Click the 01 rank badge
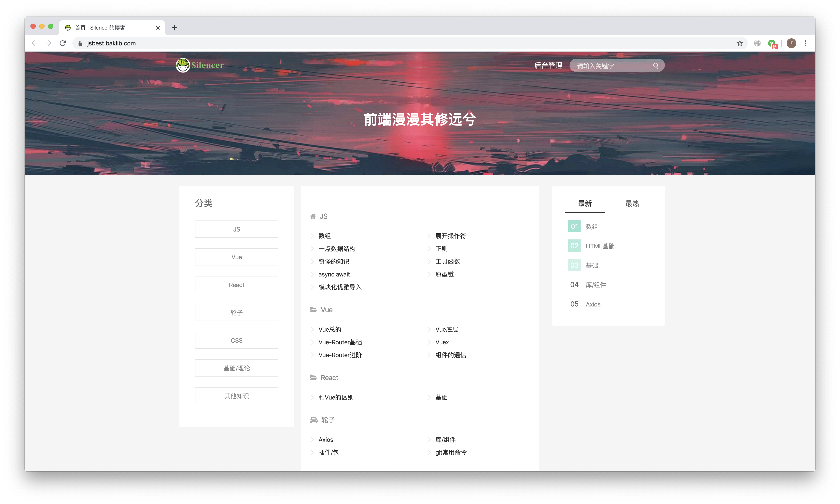This screenshot has height=504, width=840. click(574, 226)
